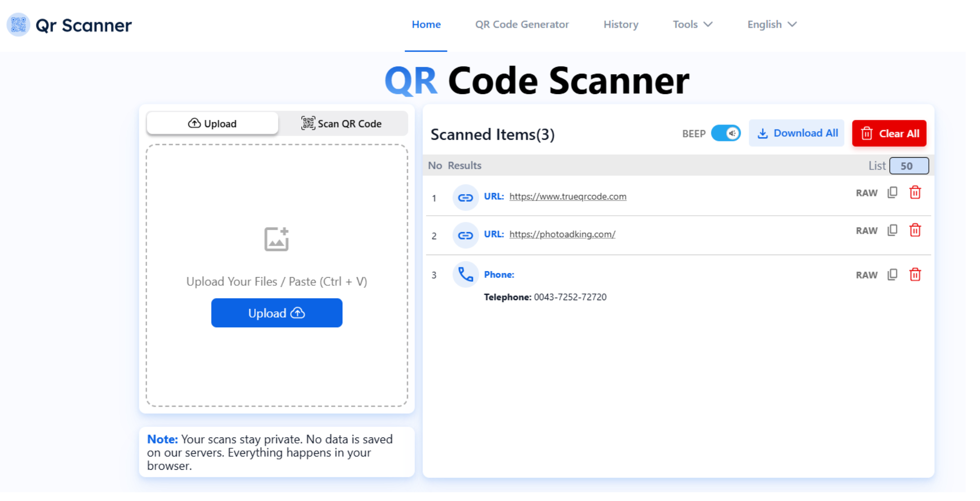Screen dimensions: 980x501
Task: Select the Upload tab
Action: pos(212,123)
